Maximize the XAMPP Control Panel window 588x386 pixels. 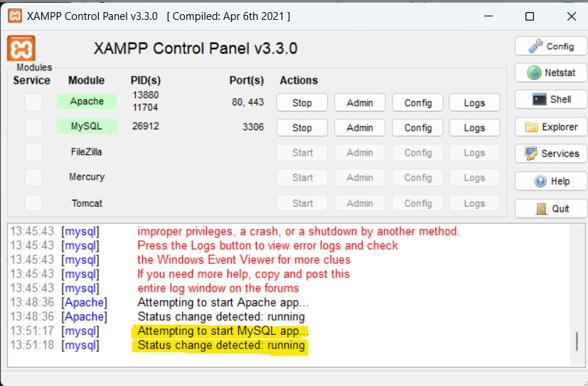pyautogui.click(x=530, y=16)
